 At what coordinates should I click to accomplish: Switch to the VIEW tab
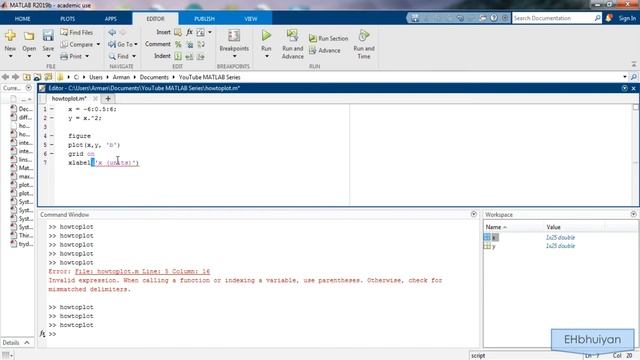pos(251,19)
